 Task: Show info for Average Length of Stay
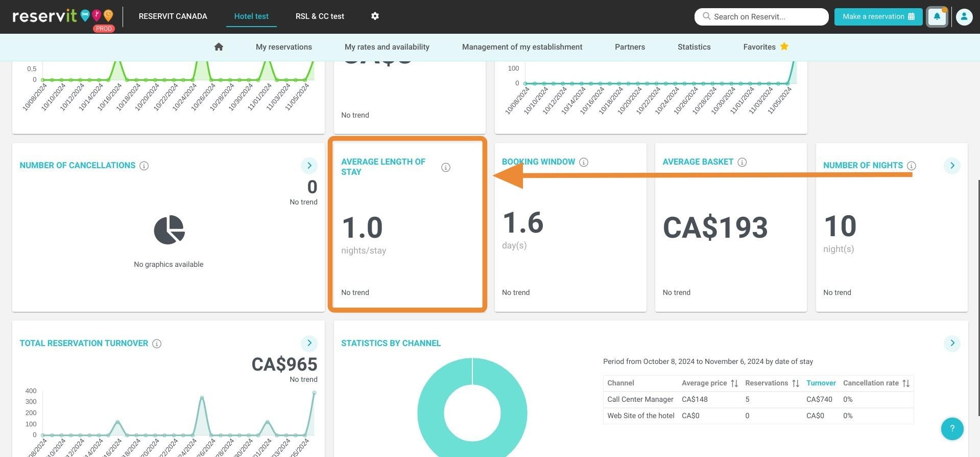click(446, 167)
